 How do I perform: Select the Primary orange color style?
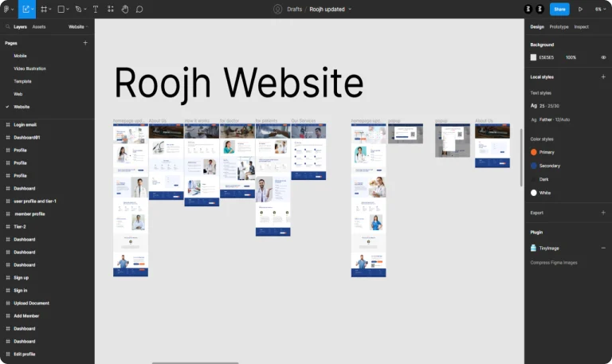543,152
